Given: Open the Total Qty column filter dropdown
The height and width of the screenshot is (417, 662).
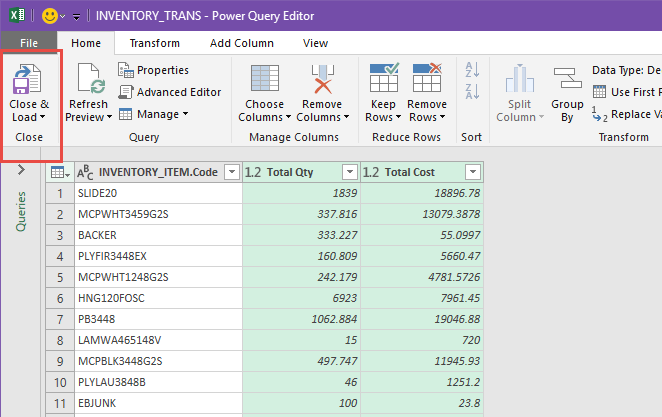Looking at the screenshot, I should (349, 172).
